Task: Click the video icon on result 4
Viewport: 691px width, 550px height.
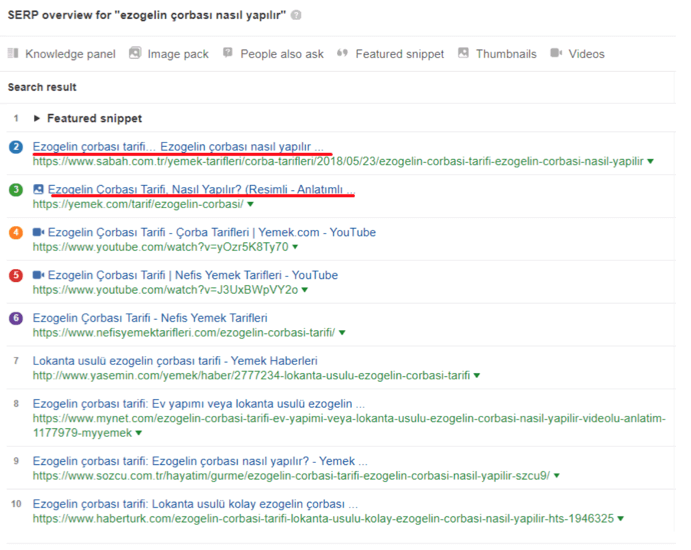Action: (x=38, y=232)
